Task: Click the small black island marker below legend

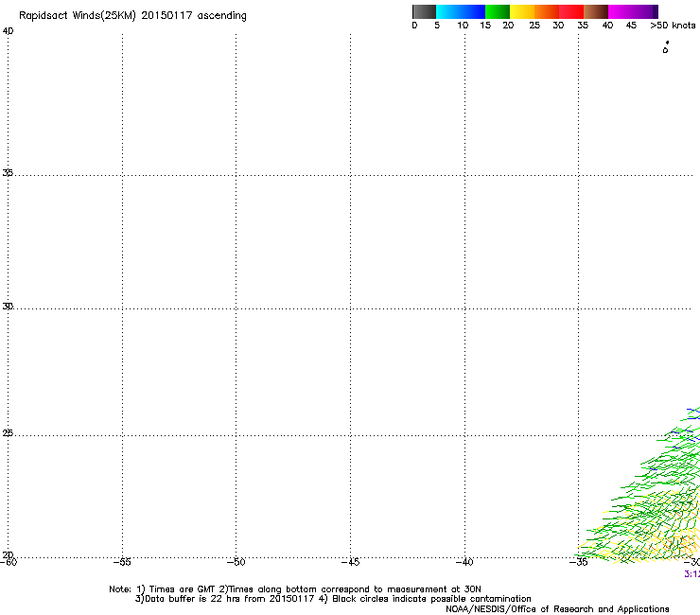Action: (x=666, y=47)
